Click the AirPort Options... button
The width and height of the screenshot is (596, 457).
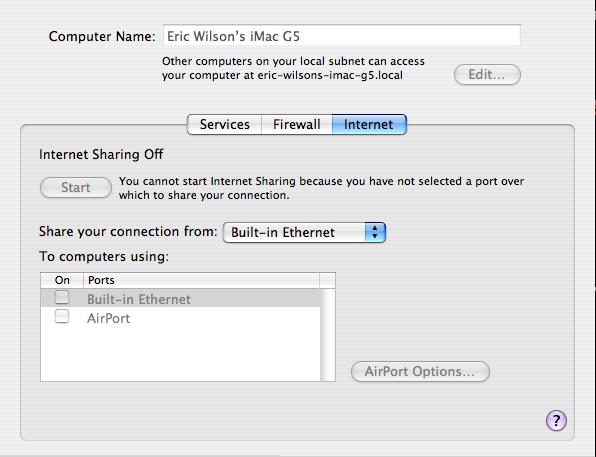pos(420,371)
